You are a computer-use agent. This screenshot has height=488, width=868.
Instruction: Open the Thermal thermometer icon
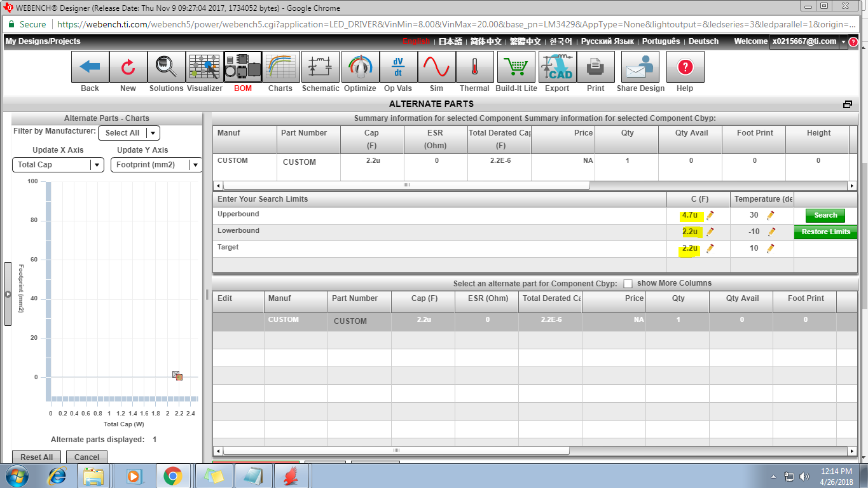(474, 67)
